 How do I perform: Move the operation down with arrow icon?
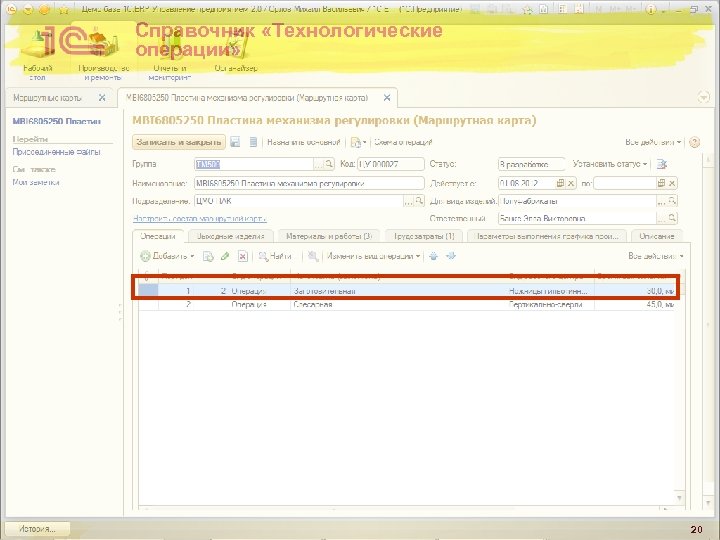point(451,256)
